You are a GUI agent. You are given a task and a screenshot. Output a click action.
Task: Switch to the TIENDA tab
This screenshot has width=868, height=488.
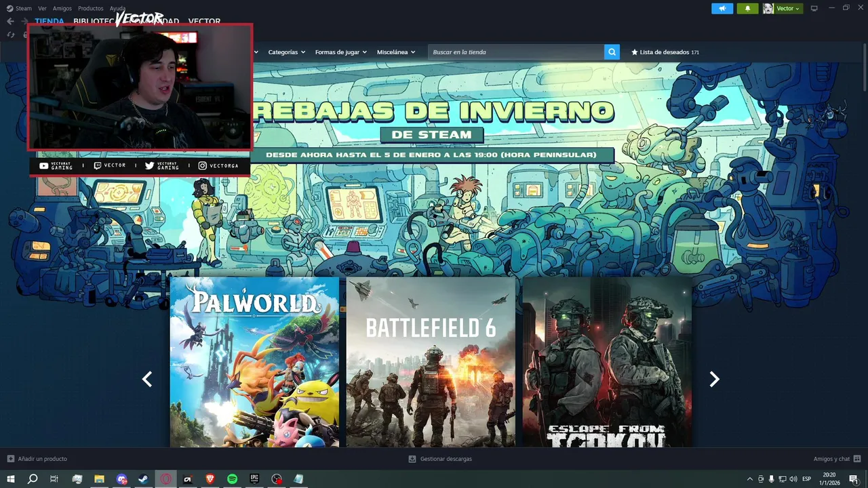49,21
